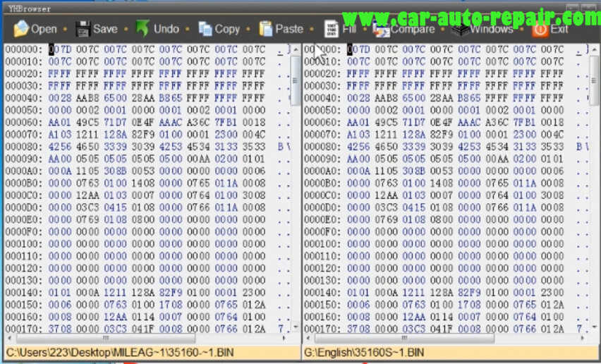Click address 000170 in the right pane
The image size is (601, 364).
(322, 329)
